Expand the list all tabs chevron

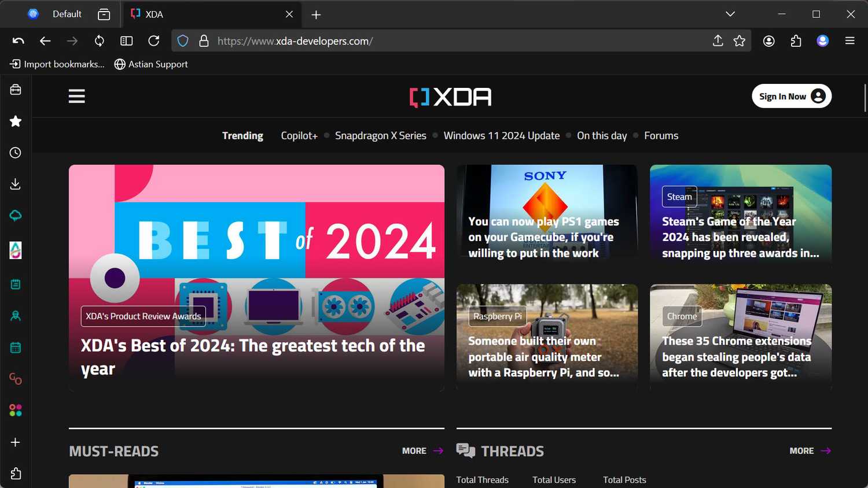[730, 14]
